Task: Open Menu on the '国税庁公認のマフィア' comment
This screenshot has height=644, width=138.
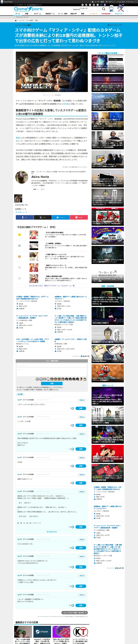Action: pyautogui.click(x=82, y=475)
